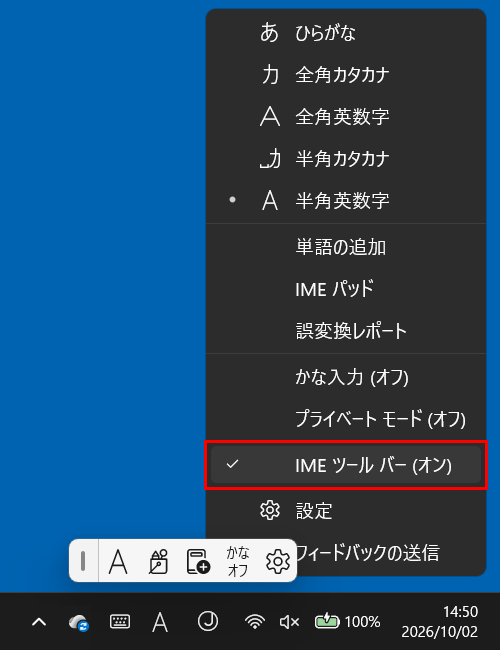Select 半角カタカナ input mode
The height and width of the screenshot is (650, 500).
tap(346, 159)
